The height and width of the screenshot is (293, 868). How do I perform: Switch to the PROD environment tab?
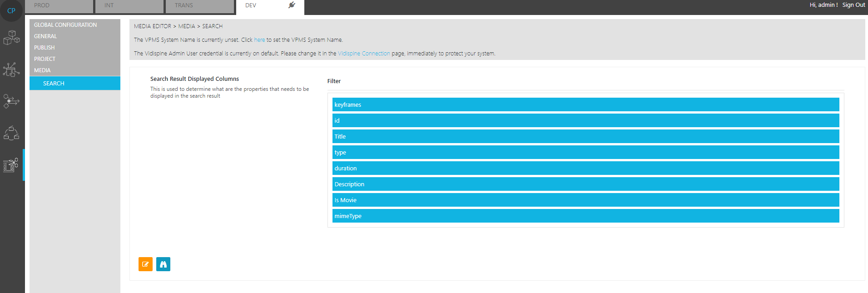pyautogui.click(x=59, y=5)
